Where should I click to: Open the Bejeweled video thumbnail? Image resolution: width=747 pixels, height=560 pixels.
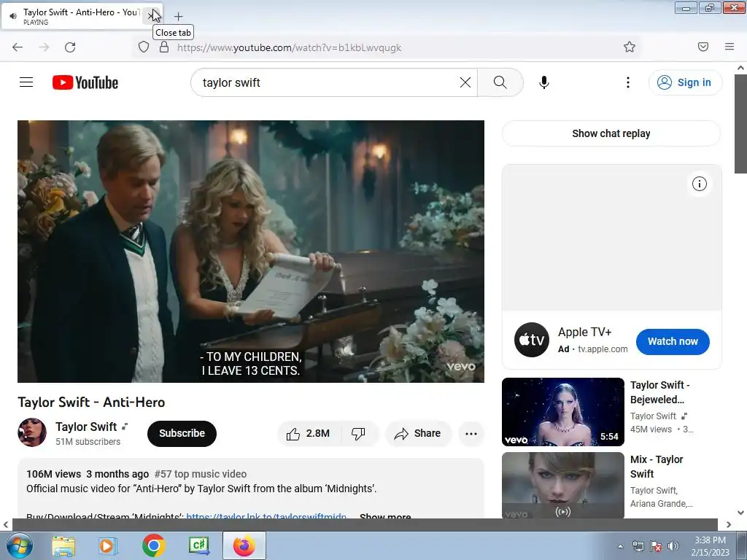tap(562, 412)
